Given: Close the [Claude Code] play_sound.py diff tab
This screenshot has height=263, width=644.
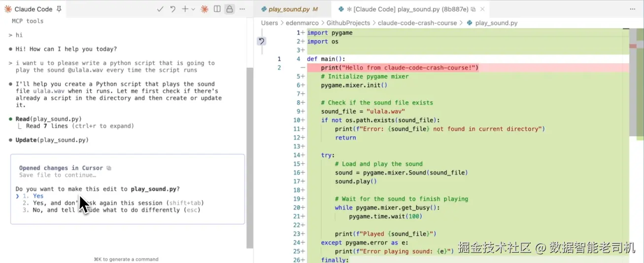Looking at the screenshot, I should pos(482,9).
